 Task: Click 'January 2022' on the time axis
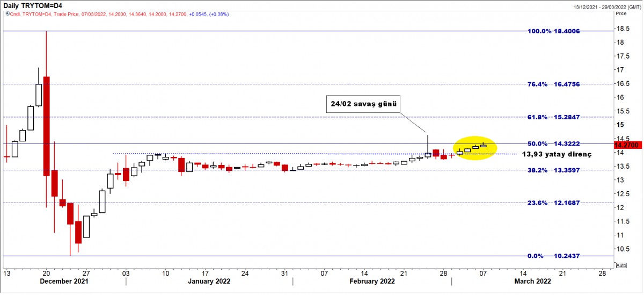click(x=210, y=281)
